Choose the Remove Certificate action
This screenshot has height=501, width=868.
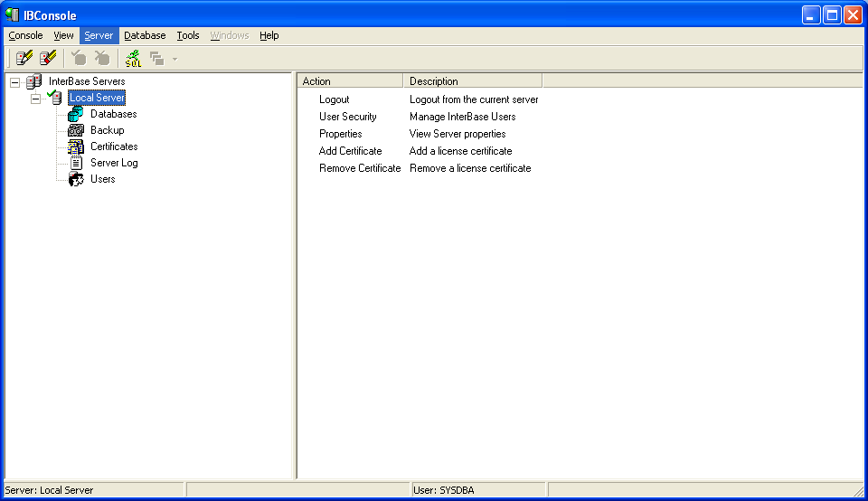tap(360, 168)
